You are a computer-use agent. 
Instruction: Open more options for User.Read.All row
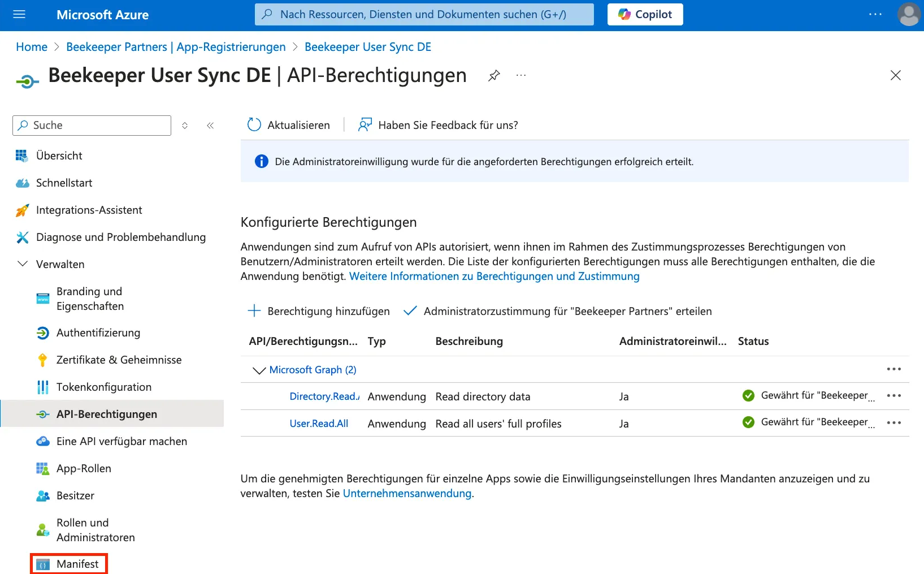[x=894, y=423]
